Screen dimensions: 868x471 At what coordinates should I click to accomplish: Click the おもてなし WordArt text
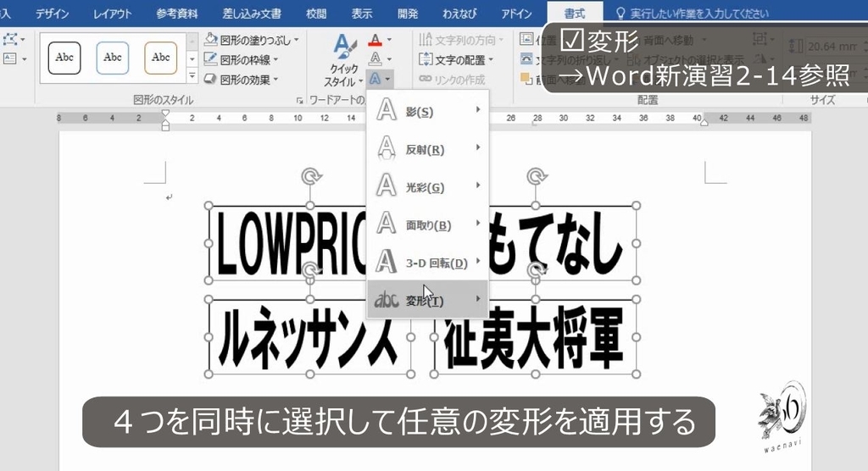[x=556, y=243]
